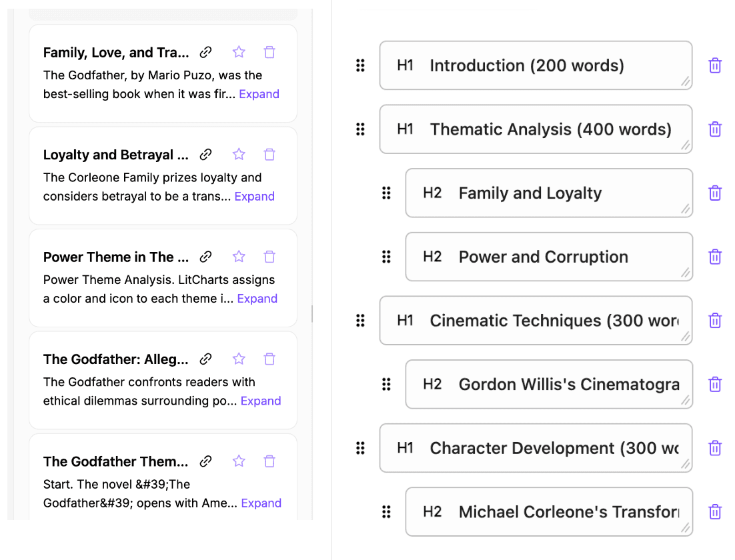This screenshot has width=735, height=560.
Task: Favorite The Godfather: Allegory source
Action: pyautogui.click(x=239, y=359)
